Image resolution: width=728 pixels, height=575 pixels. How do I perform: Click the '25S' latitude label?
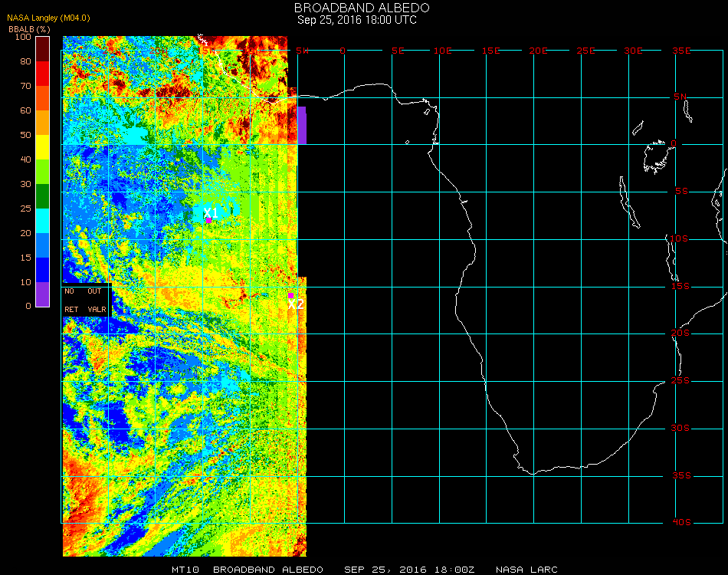click(x=680, y=381)
